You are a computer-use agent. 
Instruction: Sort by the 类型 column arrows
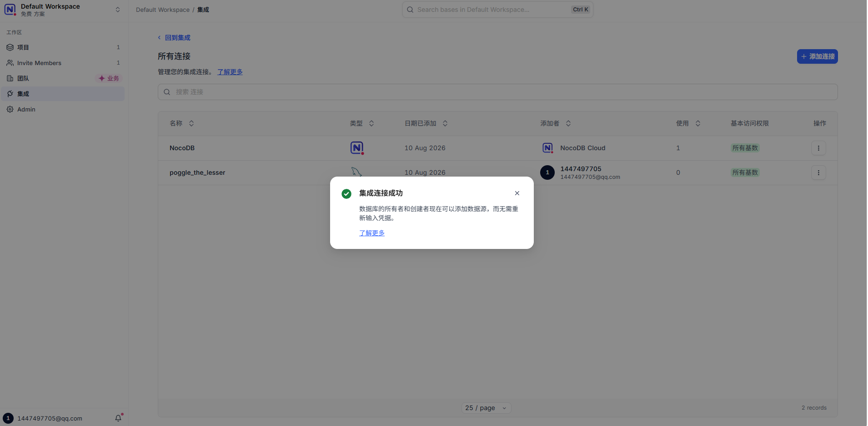coord(371,123)
